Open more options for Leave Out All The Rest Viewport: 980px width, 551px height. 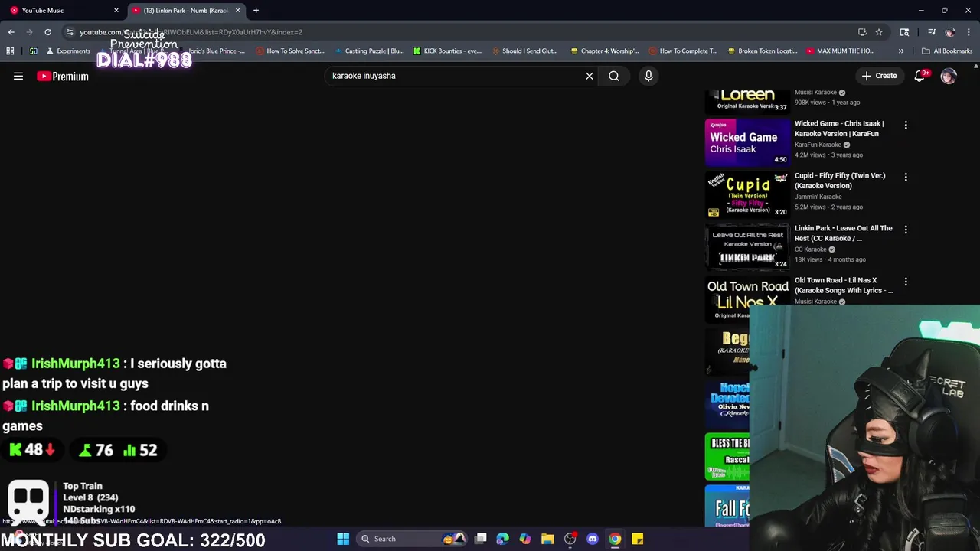906,230
